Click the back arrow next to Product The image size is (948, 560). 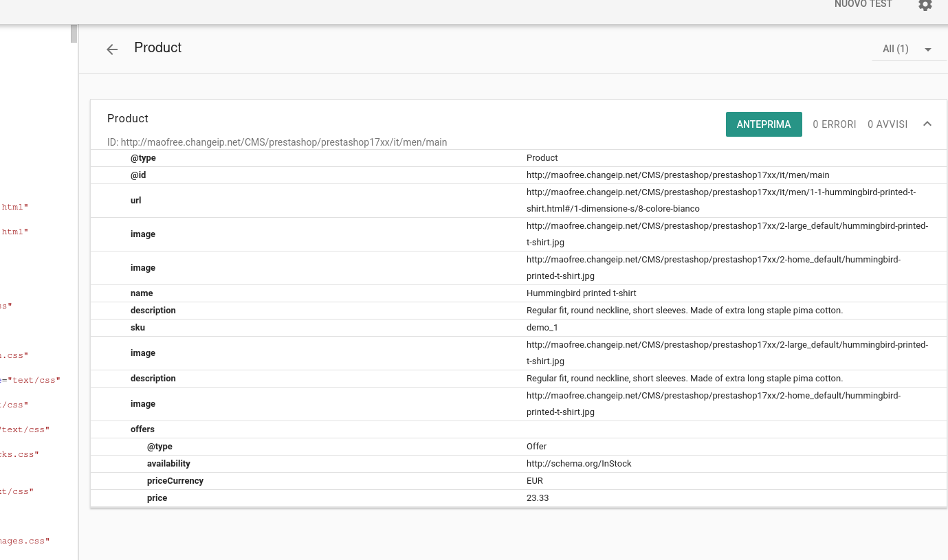pos(111,49)
